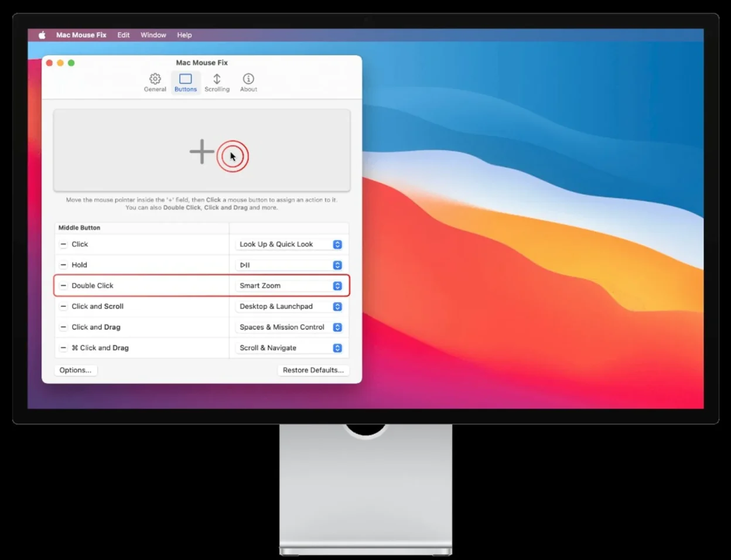
Task: Restore default button settings
Action: coord(313,370)
